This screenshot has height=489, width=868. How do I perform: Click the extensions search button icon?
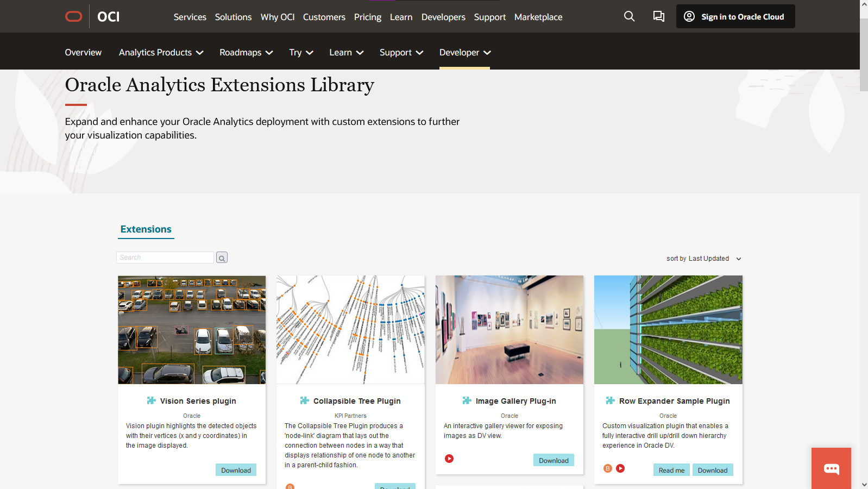222,258
